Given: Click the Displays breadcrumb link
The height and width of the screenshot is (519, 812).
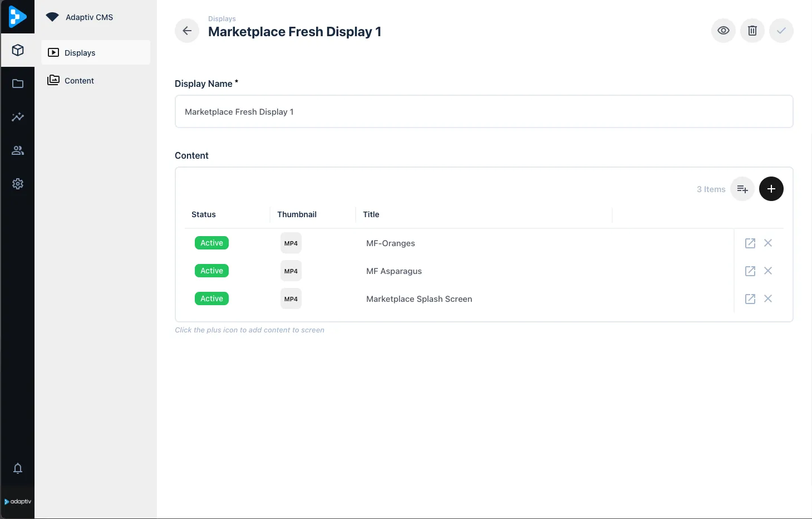Looking at the screenshot, I should [x=222, y=19].
